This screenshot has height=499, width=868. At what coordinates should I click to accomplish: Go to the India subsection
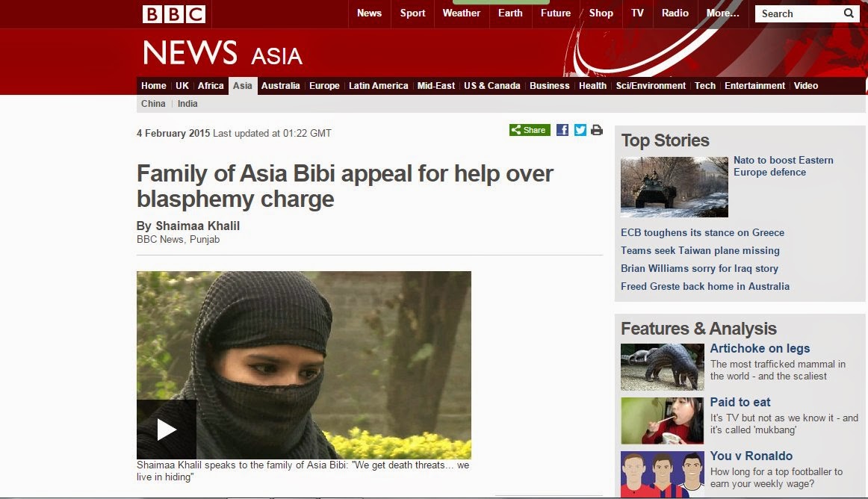[187, 104]
